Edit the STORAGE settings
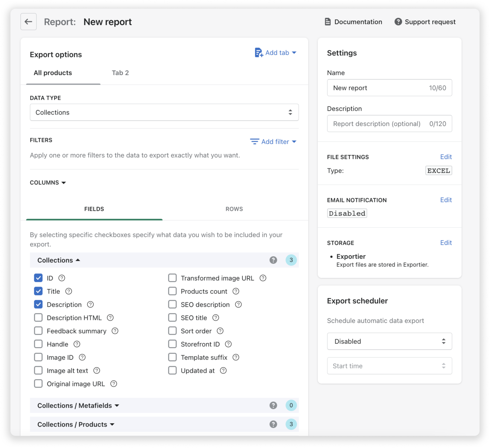The image size is (490, 448). (x=446, y=243)
